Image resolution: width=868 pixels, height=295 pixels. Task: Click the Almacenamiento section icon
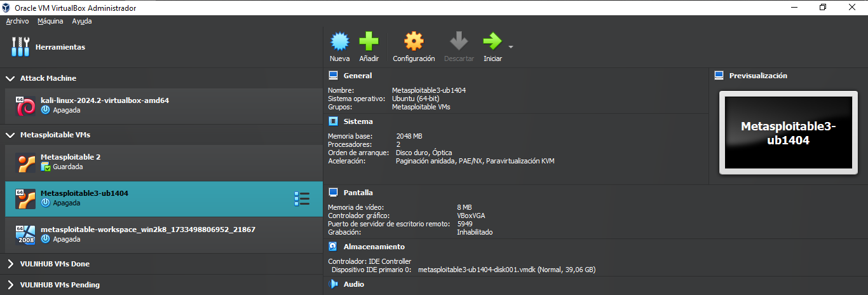point(333,247)
